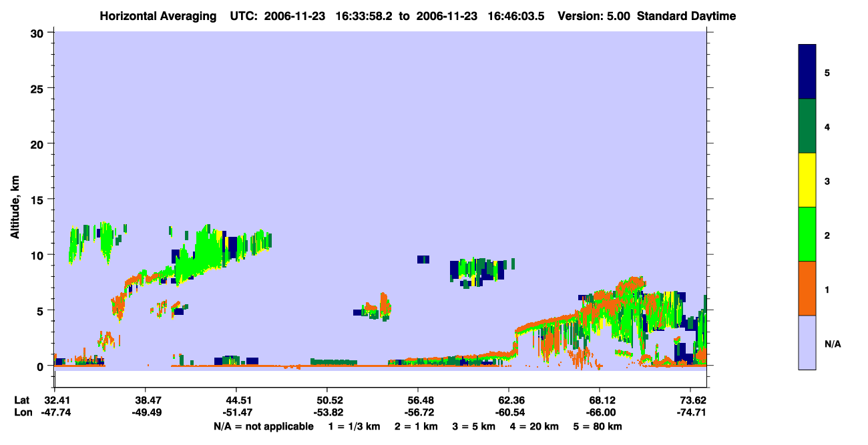Click the 'Standard Daytime' text
Screen dimensions: 868x445
[x=686, y=16]
